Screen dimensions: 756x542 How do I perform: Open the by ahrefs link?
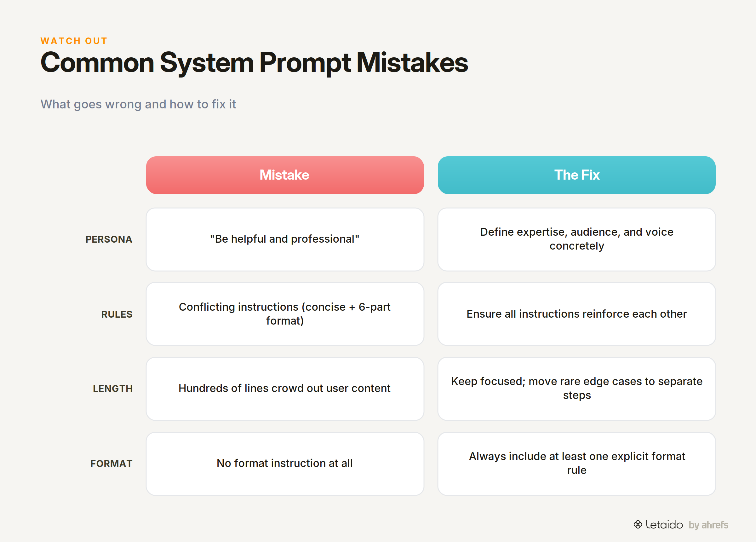(x=708, y=525)
